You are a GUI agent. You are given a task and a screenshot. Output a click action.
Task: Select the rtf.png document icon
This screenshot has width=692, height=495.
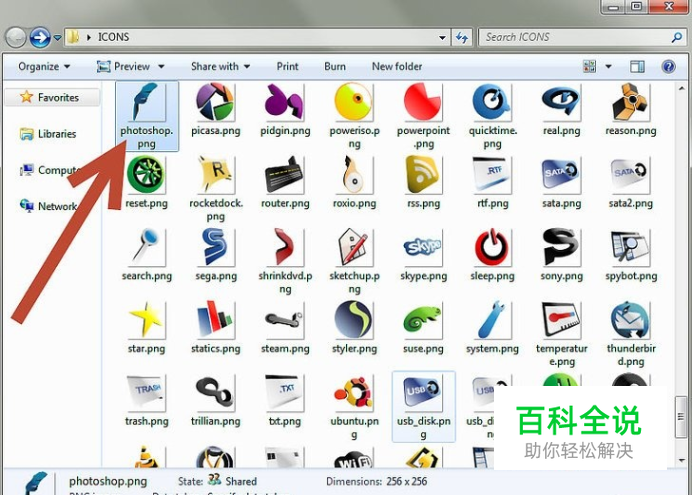pos(492,175)
